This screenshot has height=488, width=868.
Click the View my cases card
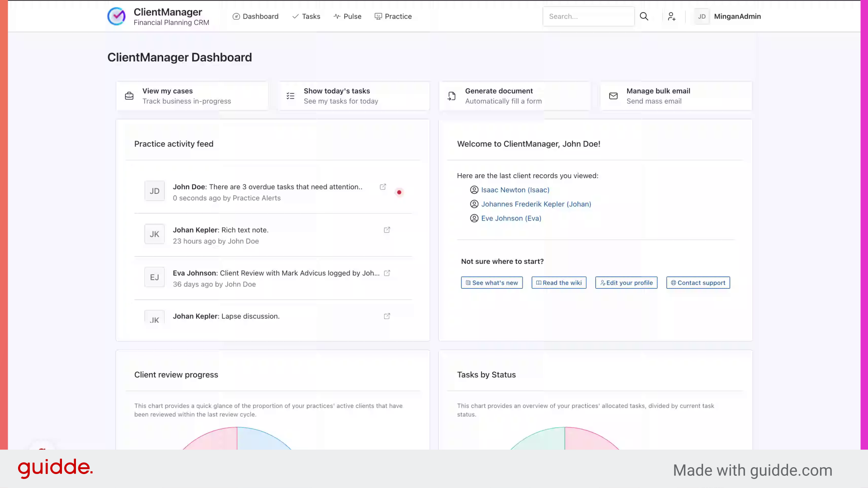point(192,96)
